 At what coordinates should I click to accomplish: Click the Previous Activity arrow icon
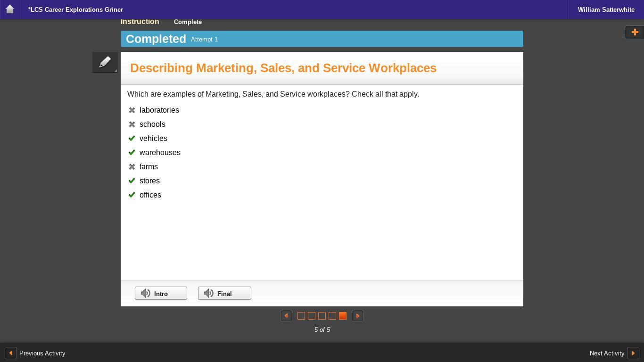click(10, 353)
